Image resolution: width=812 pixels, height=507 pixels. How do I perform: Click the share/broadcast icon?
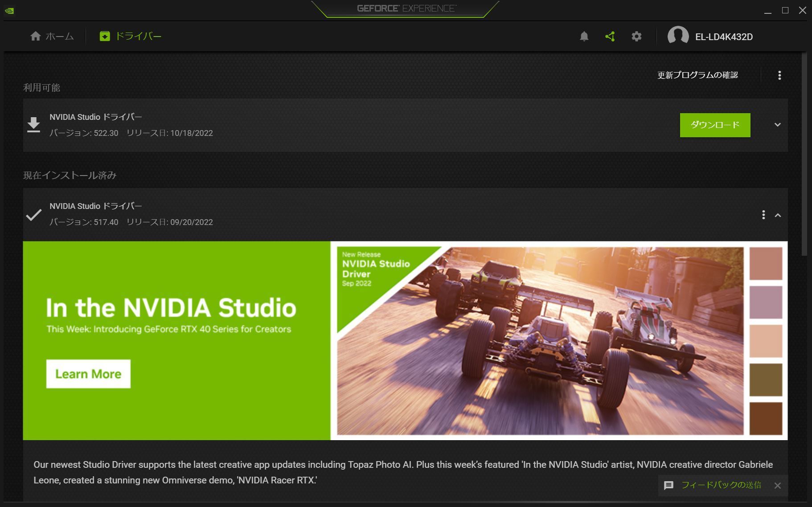[x=610, y=37]
